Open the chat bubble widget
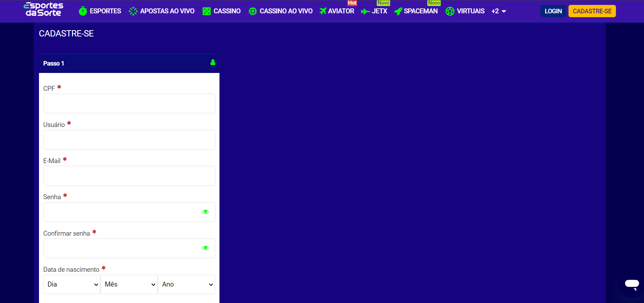Viewport: 644px width, 303px height. (632, 284)
